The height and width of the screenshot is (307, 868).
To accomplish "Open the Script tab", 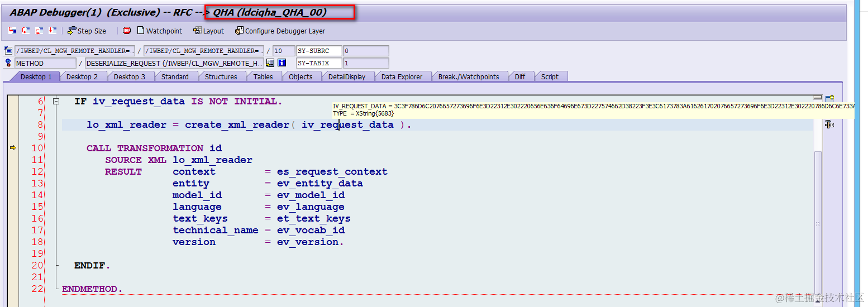I will (x=550, y=76).
